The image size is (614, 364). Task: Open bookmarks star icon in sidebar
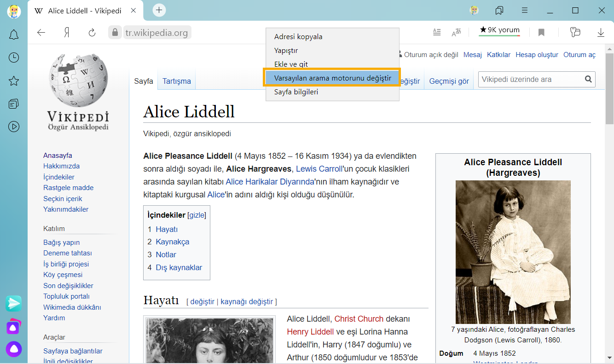[x=14, y=81]
